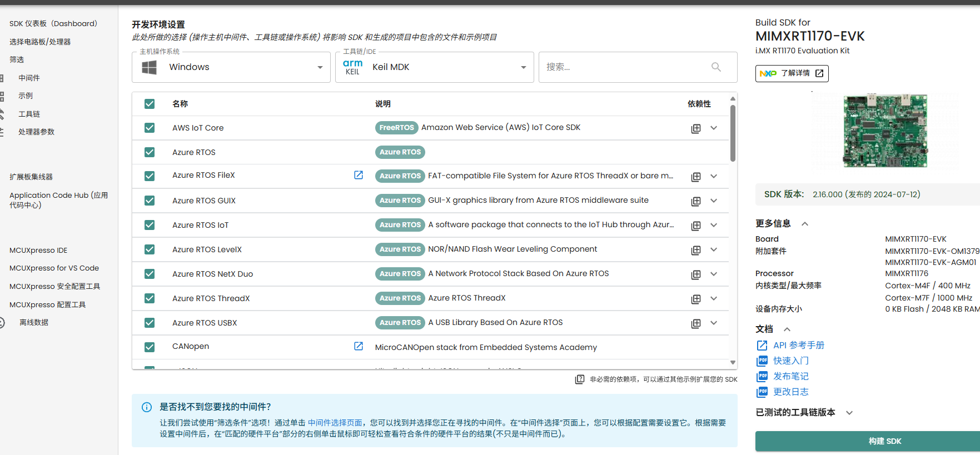Uncheck the Azure RTOS GUIX checkbox
The image size is (980, 455).
pos(150,201)
